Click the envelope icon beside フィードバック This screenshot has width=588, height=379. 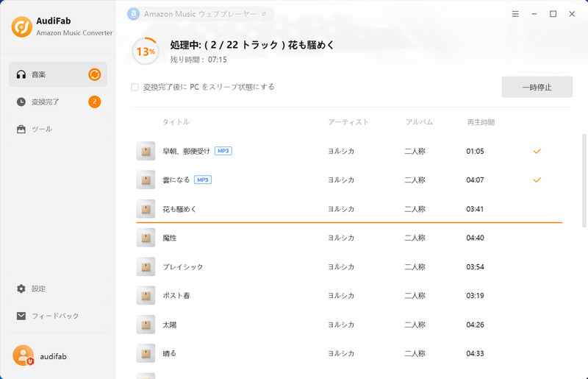(21, 316)
